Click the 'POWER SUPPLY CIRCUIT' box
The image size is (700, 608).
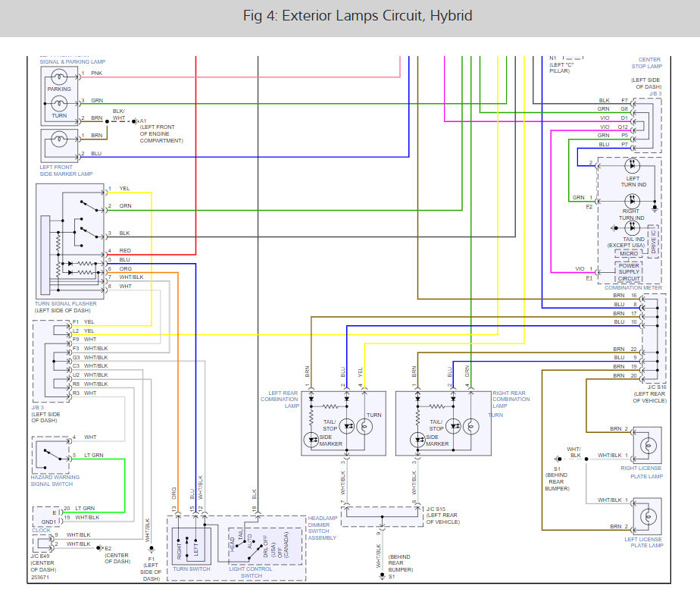pyautogui.click(x=629, y=272)
